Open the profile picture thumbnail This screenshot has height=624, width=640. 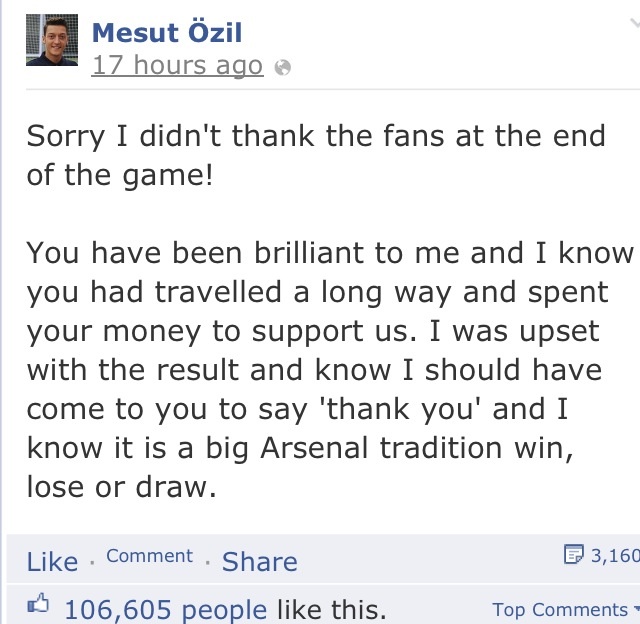(x=52, y=41)
